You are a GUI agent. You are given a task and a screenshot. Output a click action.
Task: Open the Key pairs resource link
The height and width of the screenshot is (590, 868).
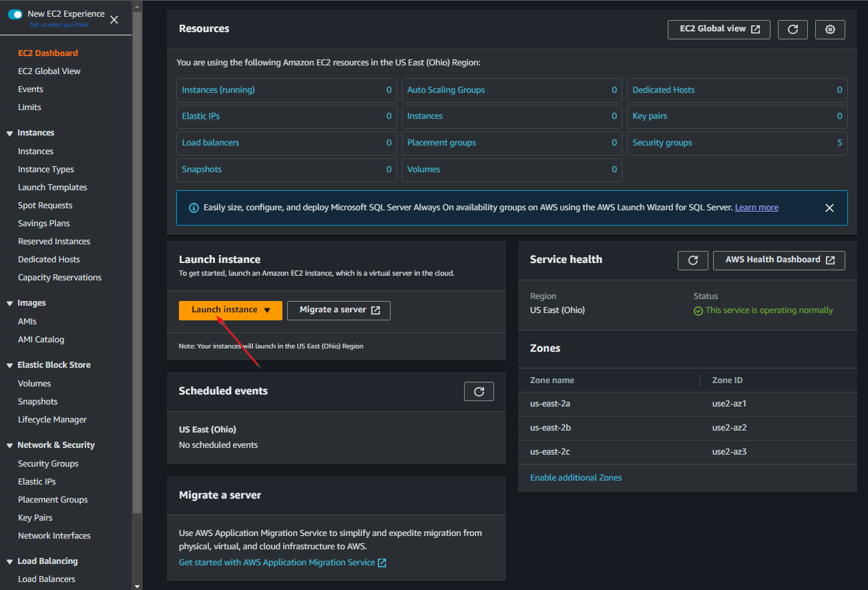point(650,116)
